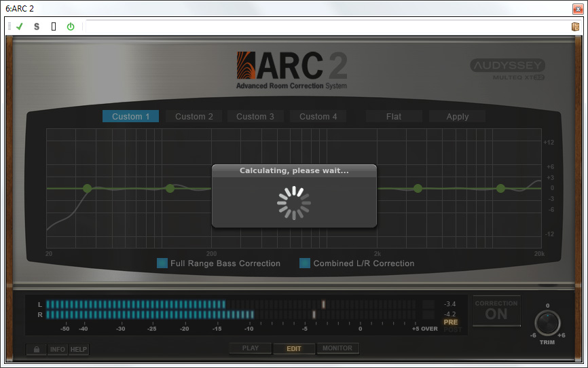Click the green power bypass icon
Screen dimensions: 588x368
(x=70, y=26)
